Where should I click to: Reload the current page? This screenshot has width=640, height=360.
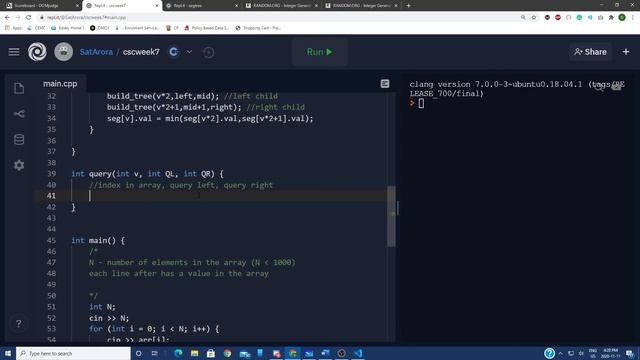(29, 18)
